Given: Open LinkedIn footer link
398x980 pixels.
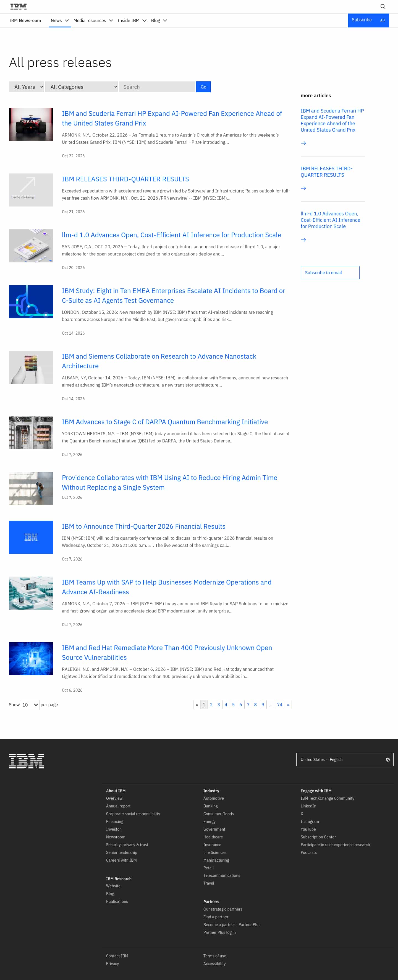Looking at the screenshot, I should [x=308, y=806].
